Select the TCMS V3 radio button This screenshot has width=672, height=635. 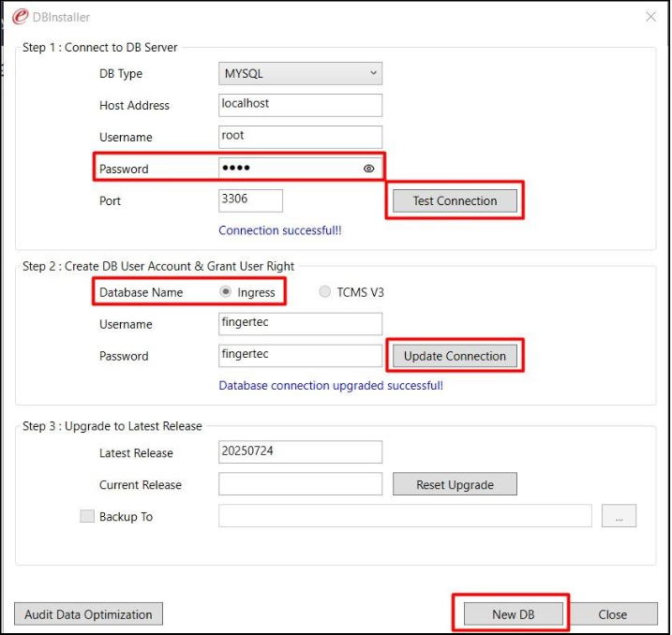(325, 292)
